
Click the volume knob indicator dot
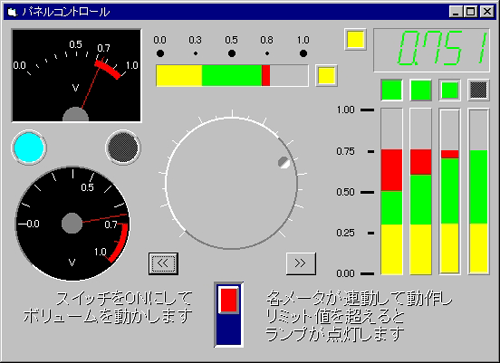click(284, 162)
